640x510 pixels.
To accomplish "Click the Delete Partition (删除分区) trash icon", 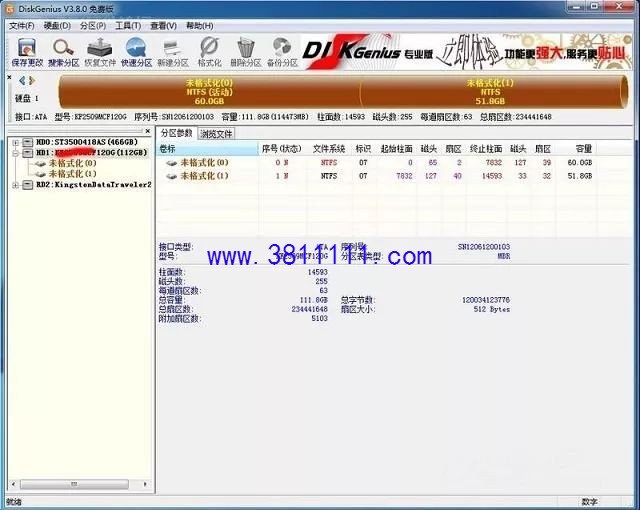I will point(246,48).
